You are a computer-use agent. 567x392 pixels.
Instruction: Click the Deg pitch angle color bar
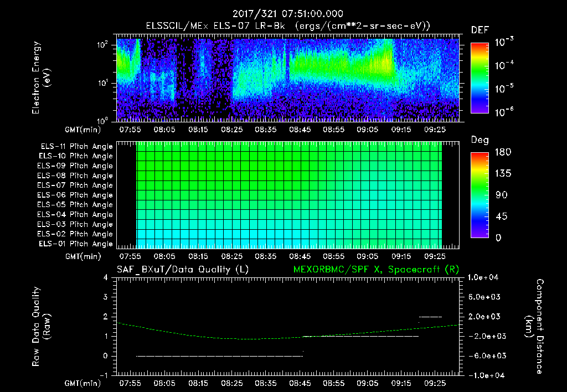[480, 195]
